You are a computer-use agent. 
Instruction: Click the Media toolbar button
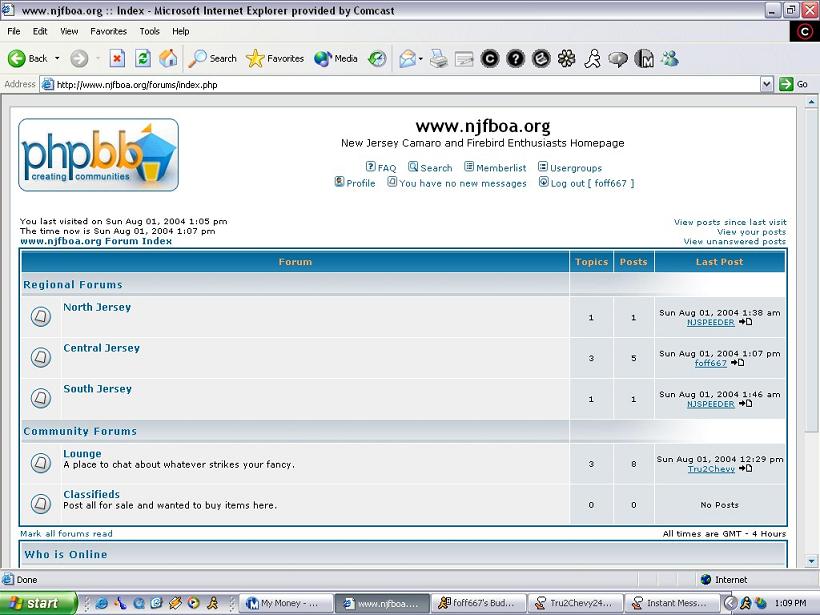[x=336, y=59]
